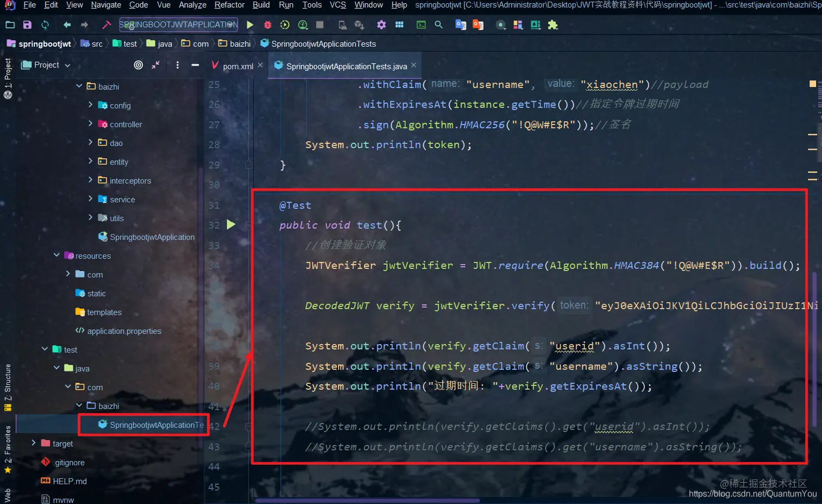Open the Favorites tool window

click(8, 449)
